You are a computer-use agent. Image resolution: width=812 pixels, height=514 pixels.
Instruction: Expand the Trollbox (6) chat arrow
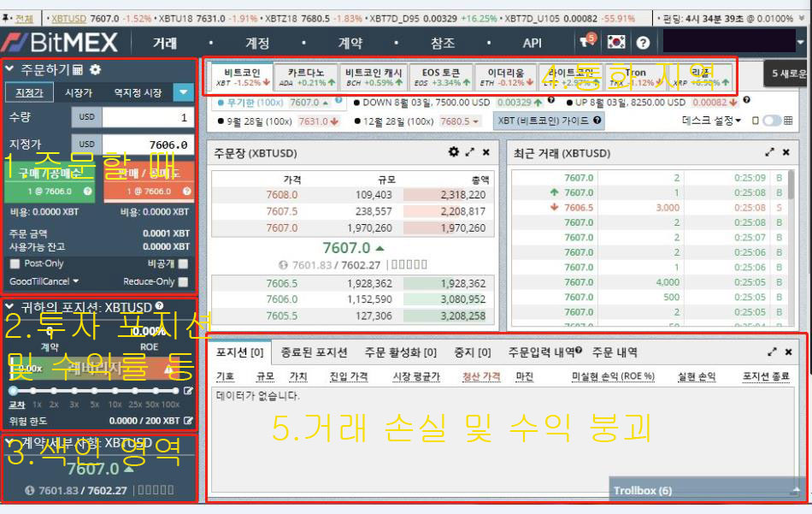tap(796, 490)
